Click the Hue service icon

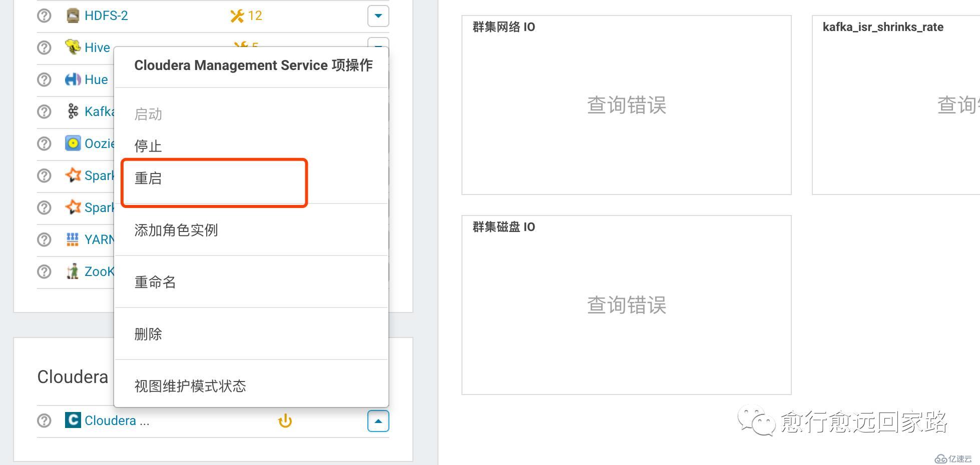[x=73, y=79]
